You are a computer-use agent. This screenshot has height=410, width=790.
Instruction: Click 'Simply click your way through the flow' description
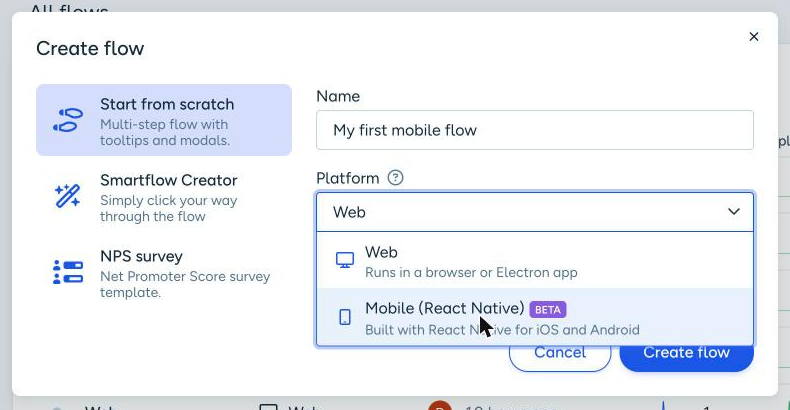click(168, 209)
